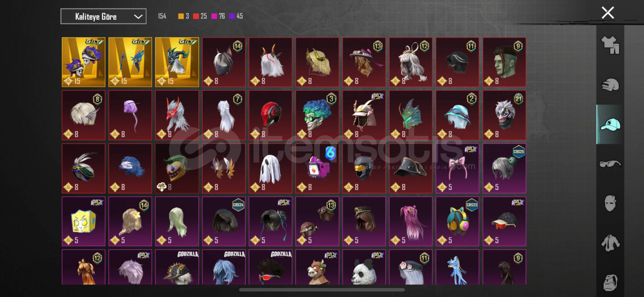Filter by purple quality count 45
644x297 pixels.
(236, 16)
